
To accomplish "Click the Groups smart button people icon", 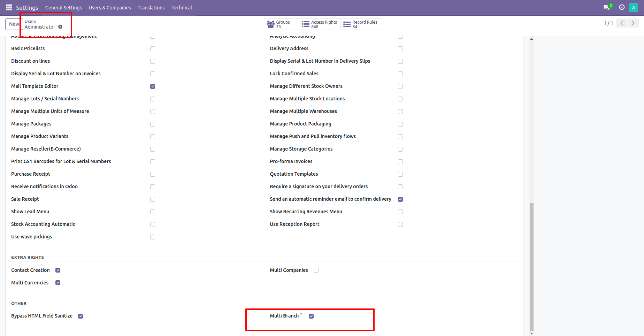I will [271, 24].
